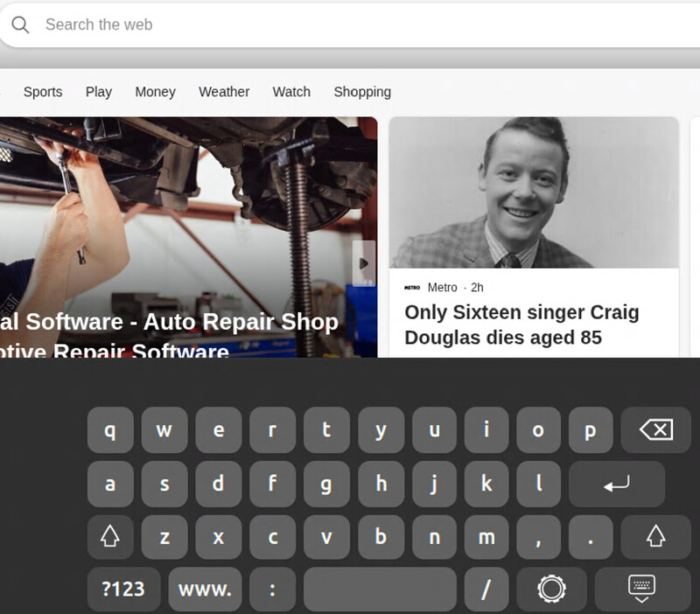Image resolution: width=700 pixels, height=614 pixels.
Task: Click the next-slide arrow on the carousel
Action: [x=364, y=263]
